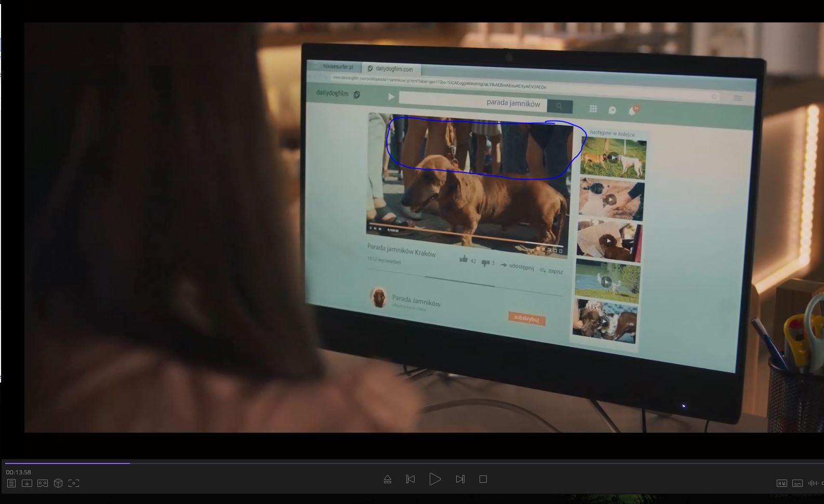Image resolution: width=824 pixels, height=504 pixels.
Task: Skip to the next track
Action: (x=460, y=479)
